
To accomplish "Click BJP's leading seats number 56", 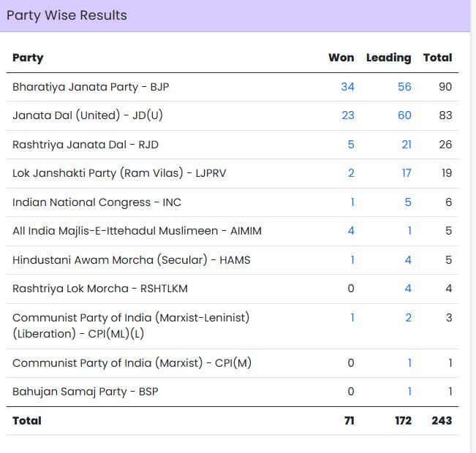I will [x=404, y=87].
